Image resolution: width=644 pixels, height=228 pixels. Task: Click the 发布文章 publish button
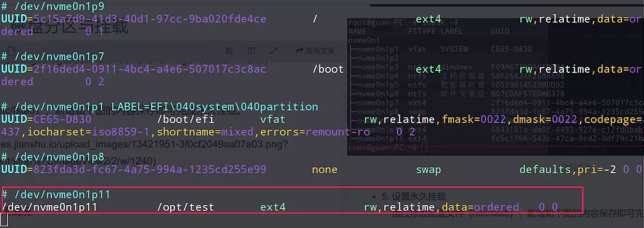pos(316,51)
